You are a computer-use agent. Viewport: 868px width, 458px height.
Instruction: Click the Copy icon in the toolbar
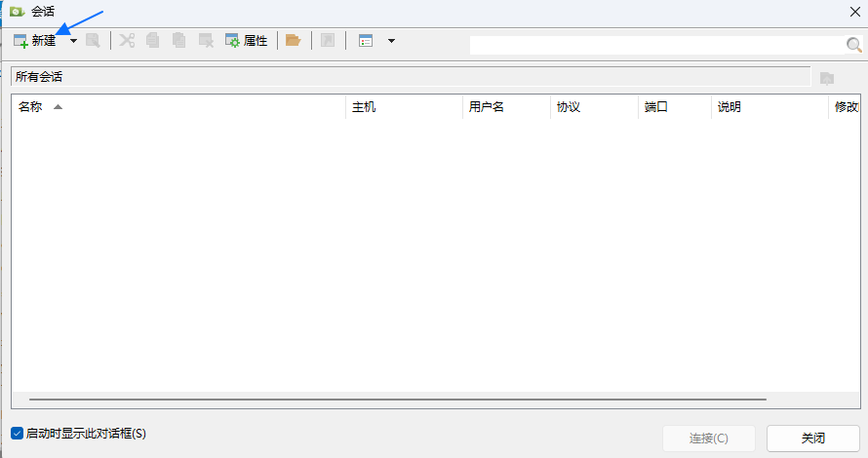coord(153,41)
